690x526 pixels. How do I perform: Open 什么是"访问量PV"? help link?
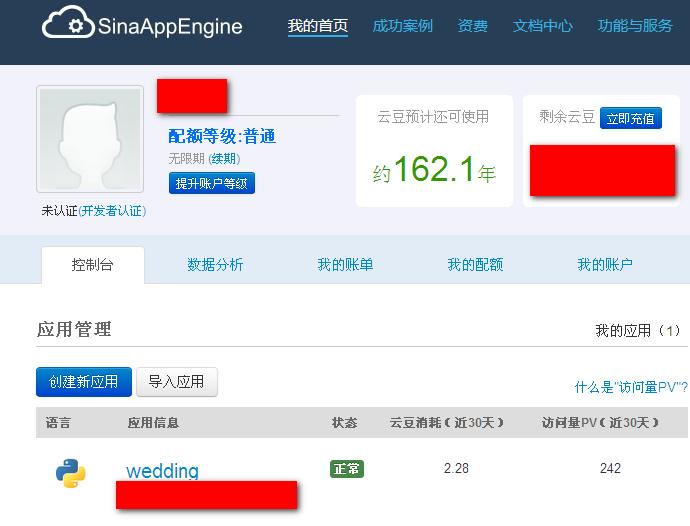pos(631,387)
